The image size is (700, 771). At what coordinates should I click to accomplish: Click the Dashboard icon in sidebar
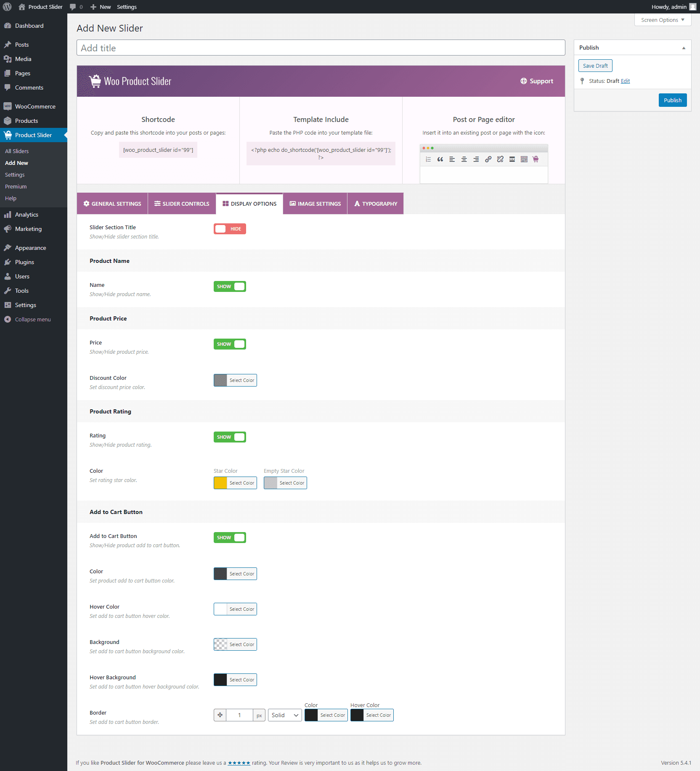8,26
